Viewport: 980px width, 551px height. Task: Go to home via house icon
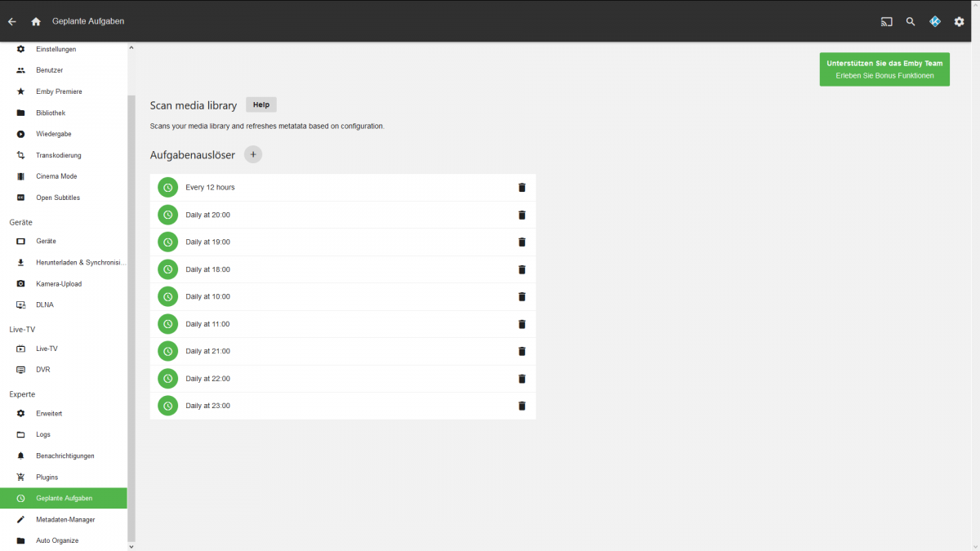point(36,21)
